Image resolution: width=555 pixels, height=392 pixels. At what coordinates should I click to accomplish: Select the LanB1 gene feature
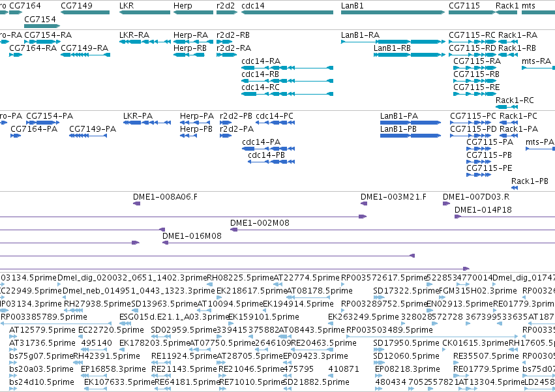393,12
